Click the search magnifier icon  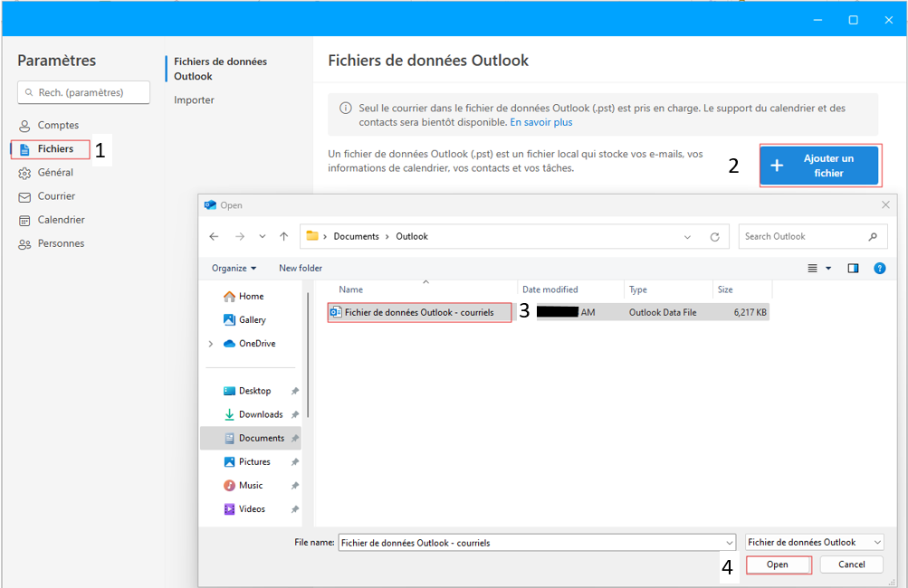(874, 236)
